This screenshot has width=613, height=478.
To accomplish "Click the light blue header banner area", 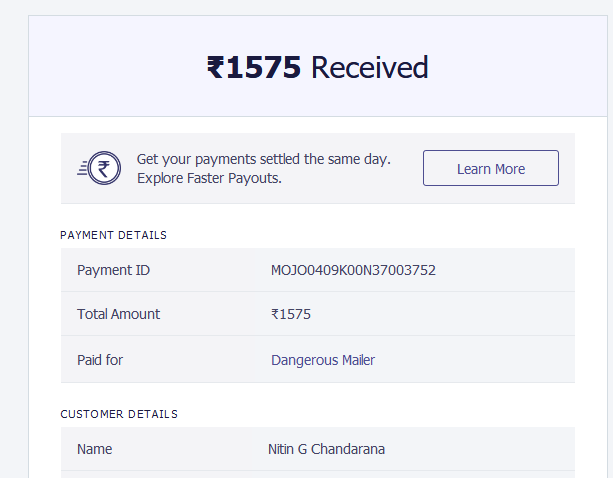I will pyautogui.click(x=318, y=66).
